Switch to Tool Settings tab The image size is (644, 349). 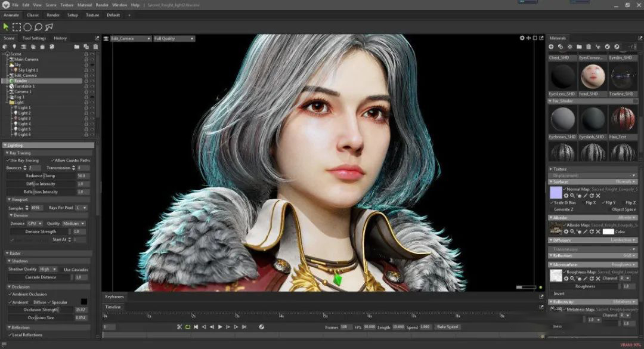pos(34,38)
